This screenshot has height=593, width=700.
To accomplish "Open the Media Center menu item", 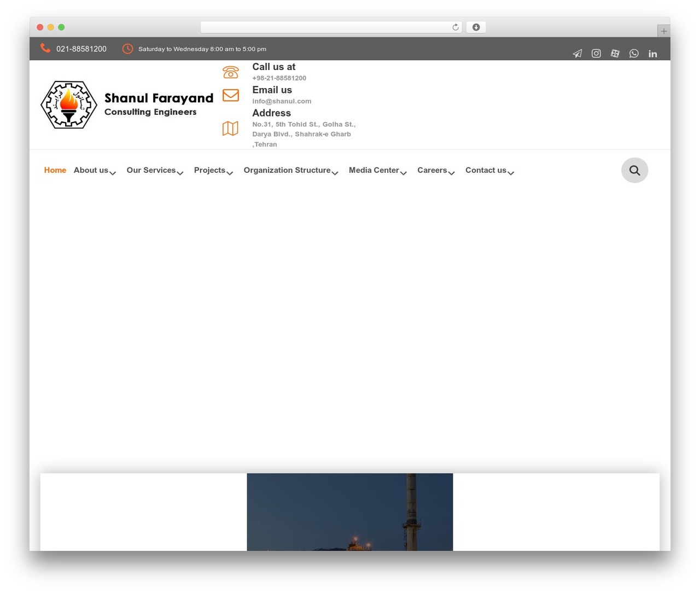I will 374,170.
